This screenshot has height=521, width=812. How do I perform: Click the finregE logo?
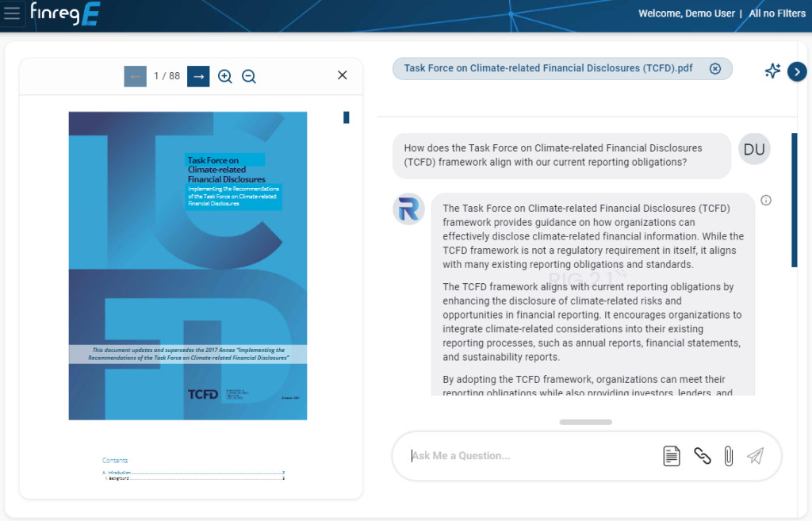click(x=65, y=13)
